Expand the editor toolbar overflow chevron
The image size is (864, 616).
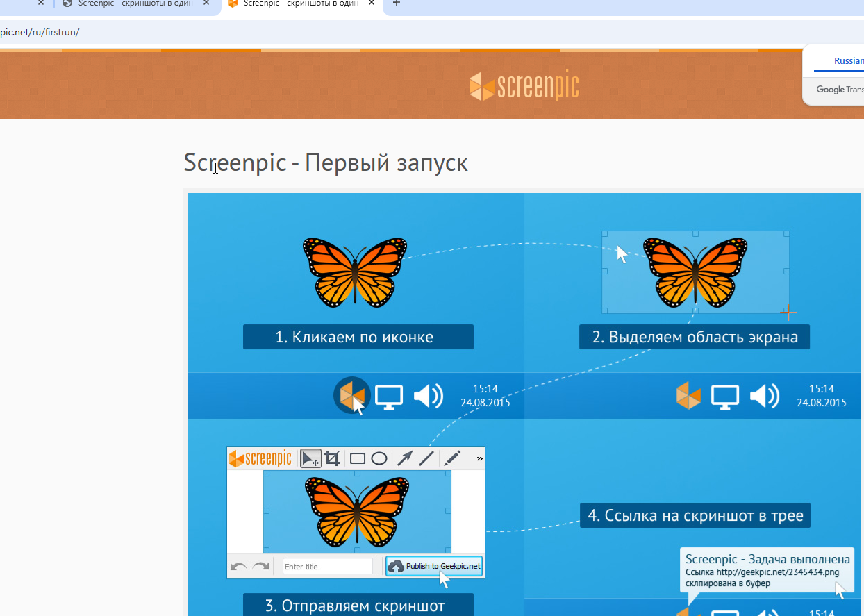tap(479, 458)
